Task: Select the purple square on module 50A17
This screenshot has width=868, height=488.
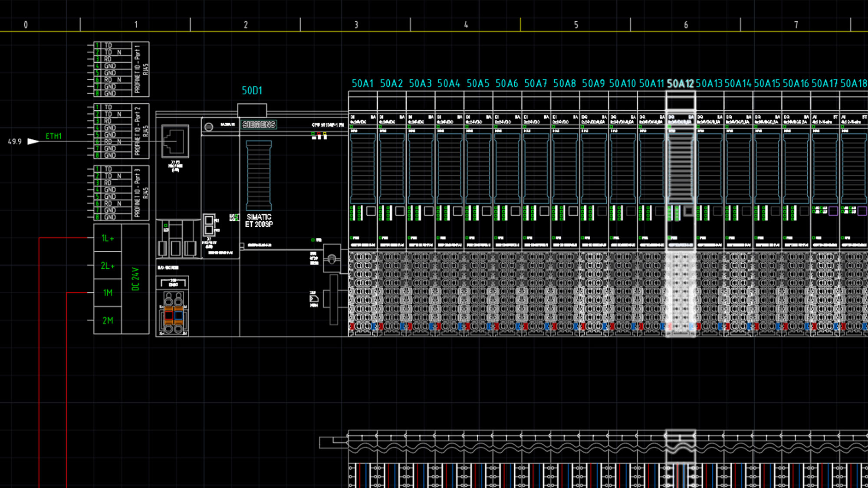Action: click(833, 211)
